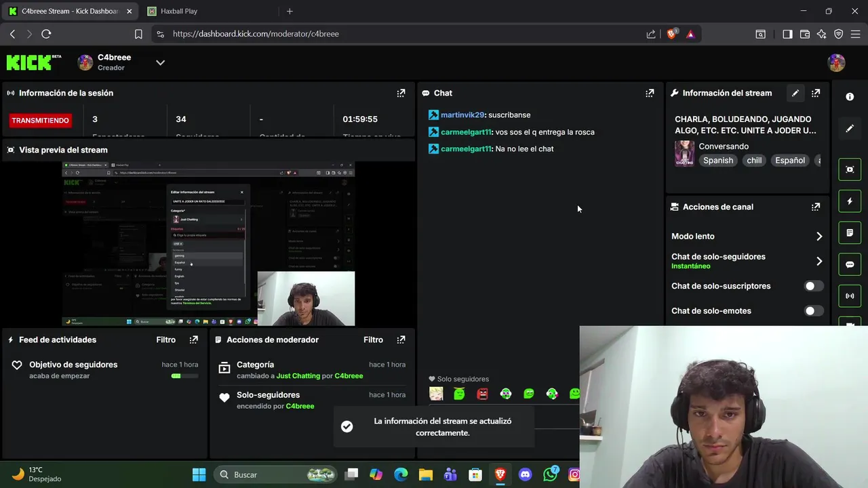Click the Español tag

790,161
